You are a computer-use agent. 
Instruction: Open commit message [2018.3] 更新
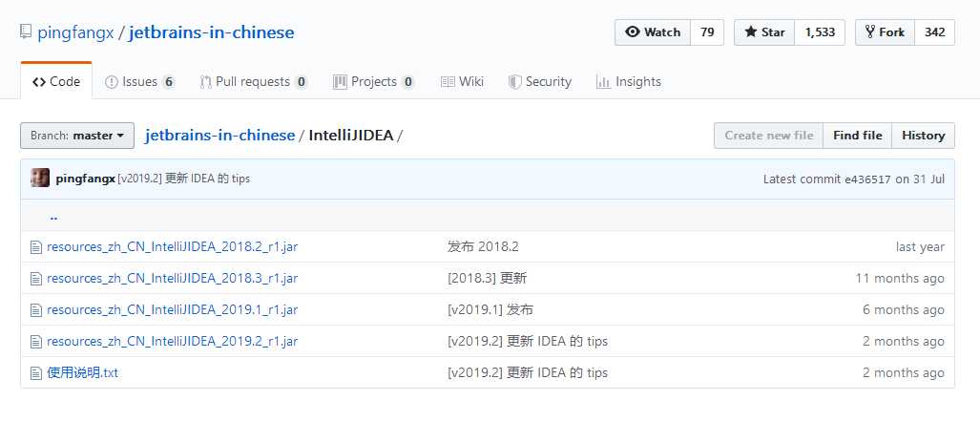point(487,278)
